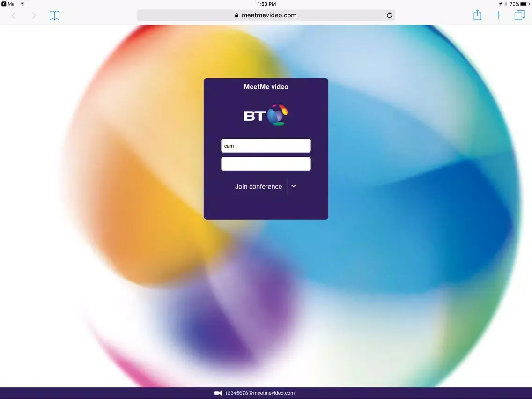The height and width of the screenshot is (399, 532).
Task: Expand the Join conference dropdown chevron
Action: click(294, 186)
